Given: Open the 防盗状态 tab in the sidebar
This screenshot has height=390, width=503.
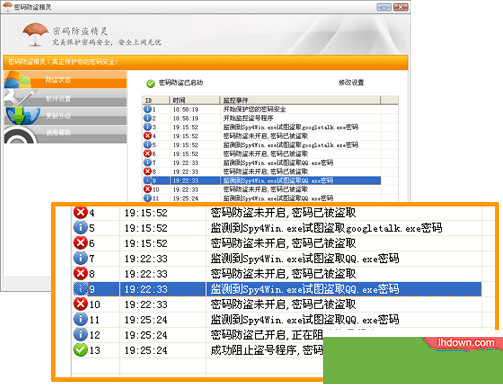Looking at the screenshot, I should pos(65,80).
